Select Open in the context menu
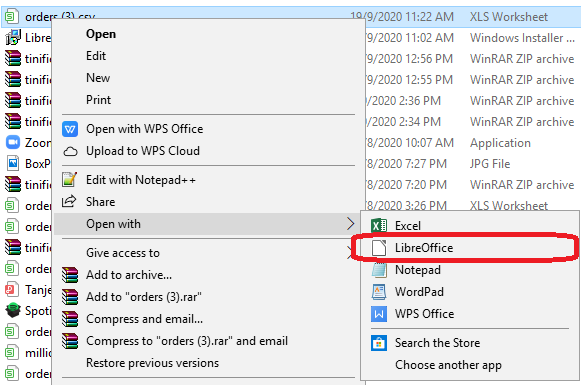 coord(101,34)
